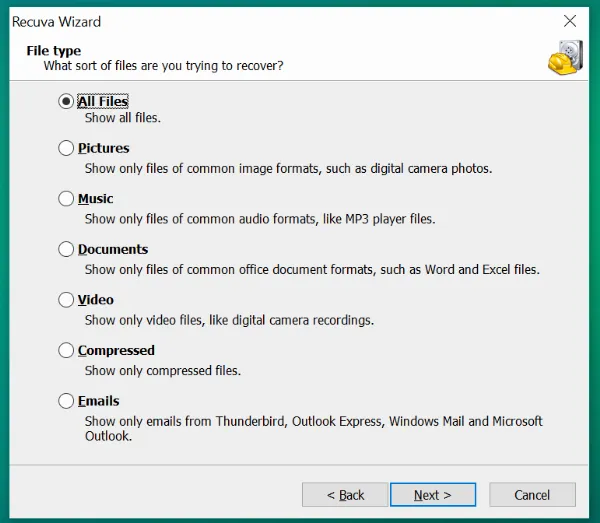Select the All Files radio button
600x523 pixels.
point(67,101)
